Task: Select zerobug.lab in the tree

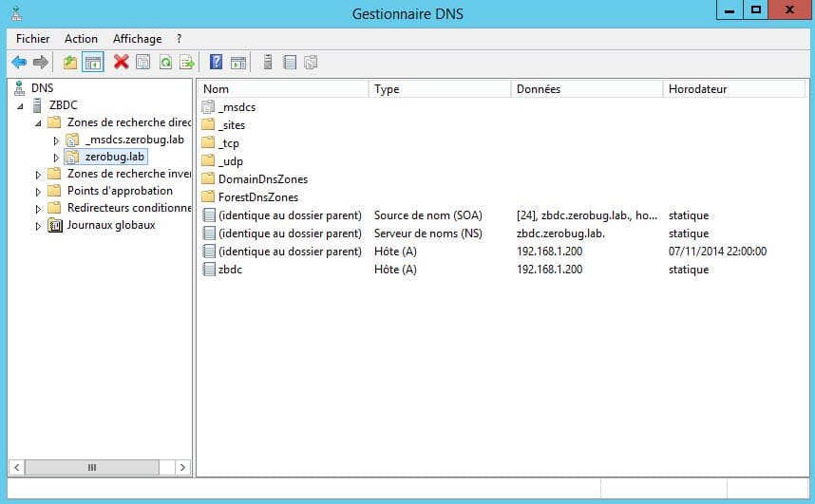Action: point(115,157)
